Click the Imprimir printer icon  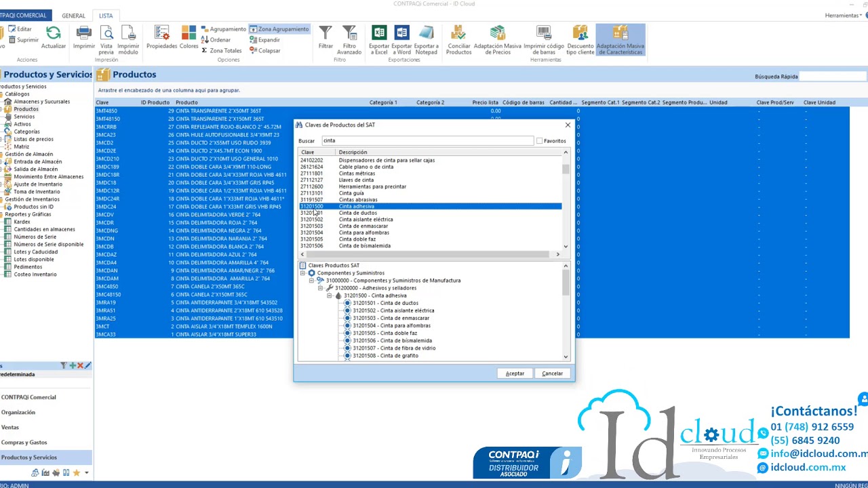84,33
